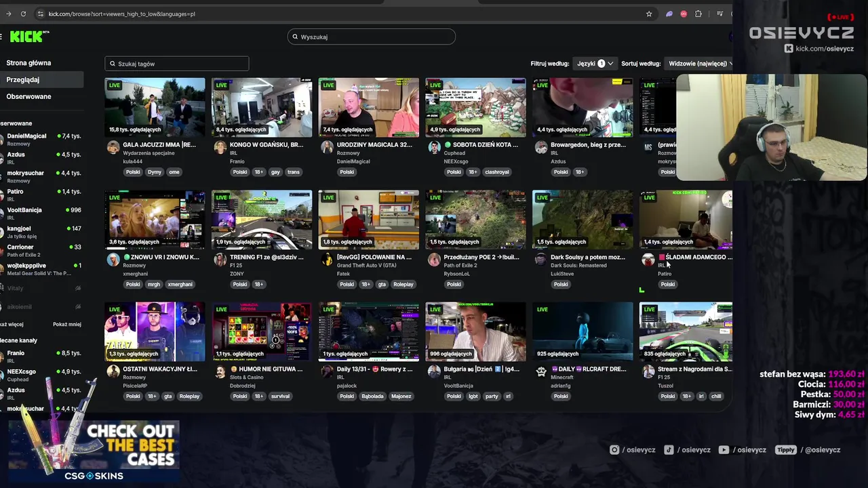Open wojtekppplive in followed channels list
Image resolution: width=868 pixels, height=488 pixels.
click(x=41, y=269)
